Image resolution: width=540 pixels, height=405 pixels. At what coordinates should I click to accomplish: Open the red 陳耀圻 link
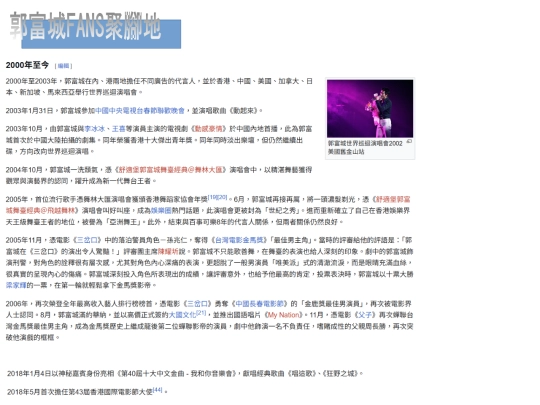(x=168, y=252)
